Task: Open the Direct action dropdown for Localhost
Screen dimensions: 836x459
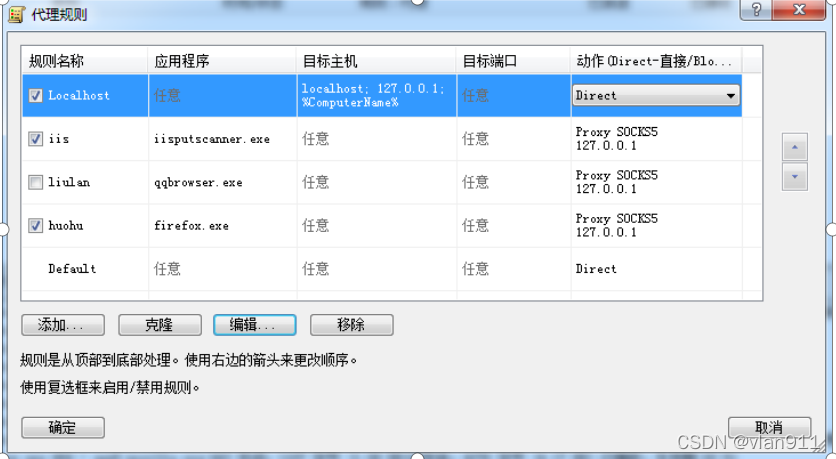Action: pyautogui.click(x=656, y=95)
